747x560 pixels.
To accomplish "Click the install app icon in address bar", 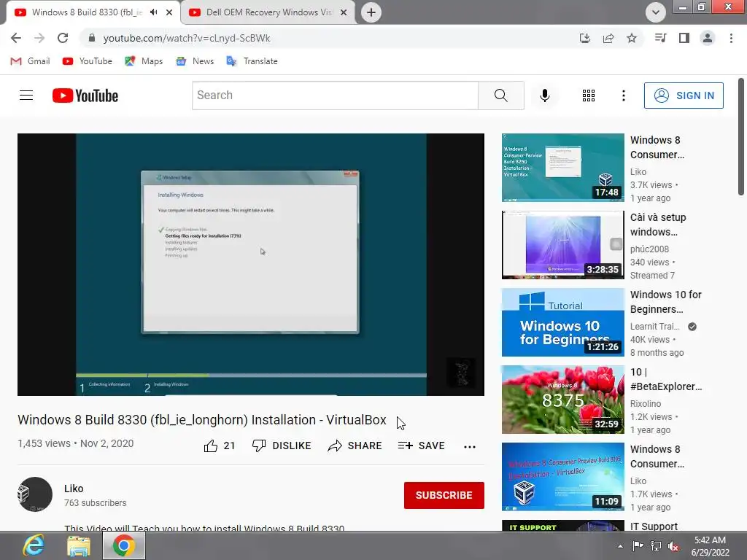I will click(585, 38).
